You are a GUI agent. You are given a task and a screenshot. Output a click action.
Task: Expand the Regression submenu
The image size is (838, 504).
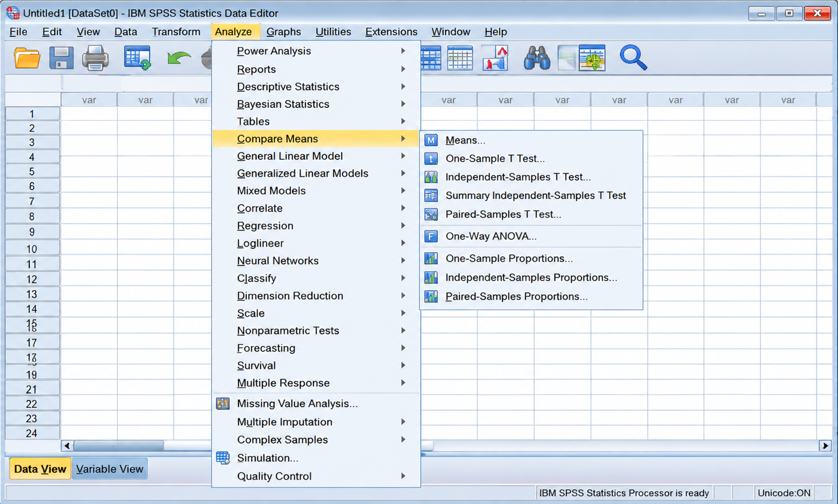click(403, 226)
